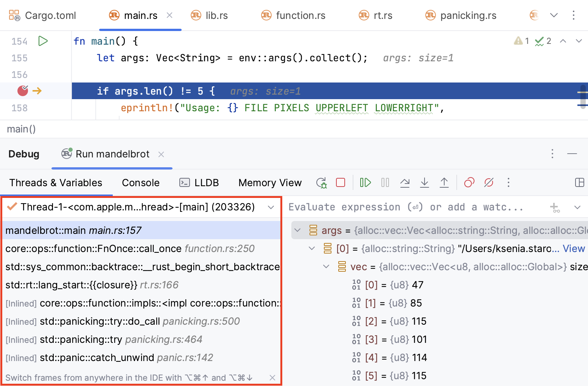Resume program execution
This screenshot has height=386, width=588.
(365, 183)
